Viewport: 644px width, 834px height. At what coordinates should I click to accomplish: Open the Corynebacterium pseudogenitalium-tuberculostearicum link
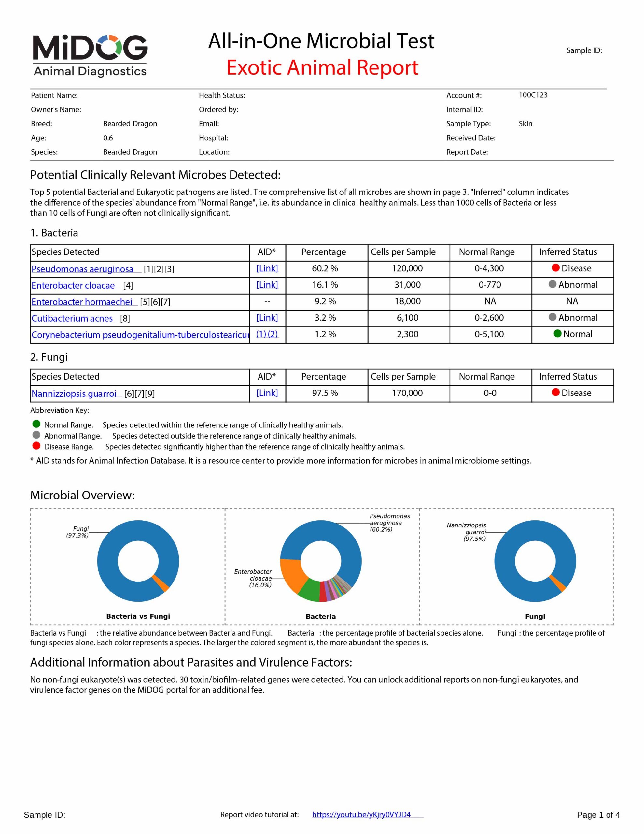tap(140, 335)
